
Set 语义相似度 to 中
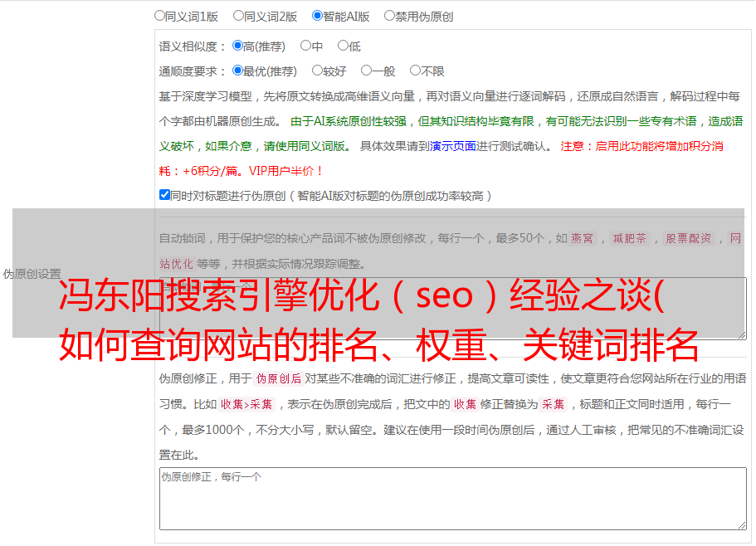[x=305, y=46]
